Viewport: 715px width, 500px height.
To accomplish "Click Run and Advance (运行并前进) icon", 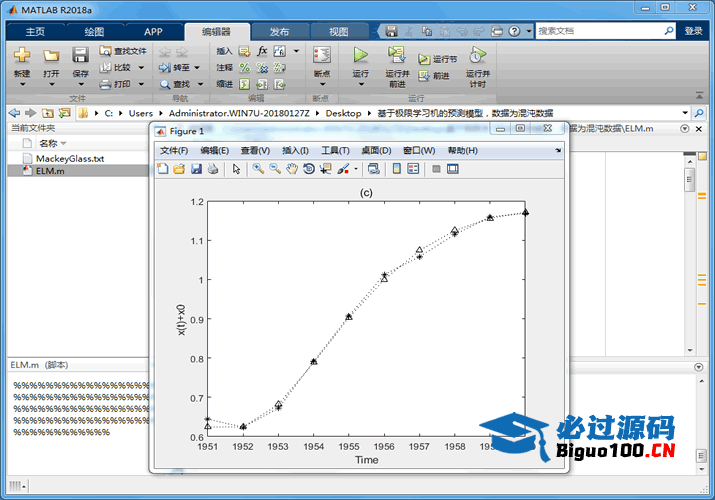I will 397,55.
